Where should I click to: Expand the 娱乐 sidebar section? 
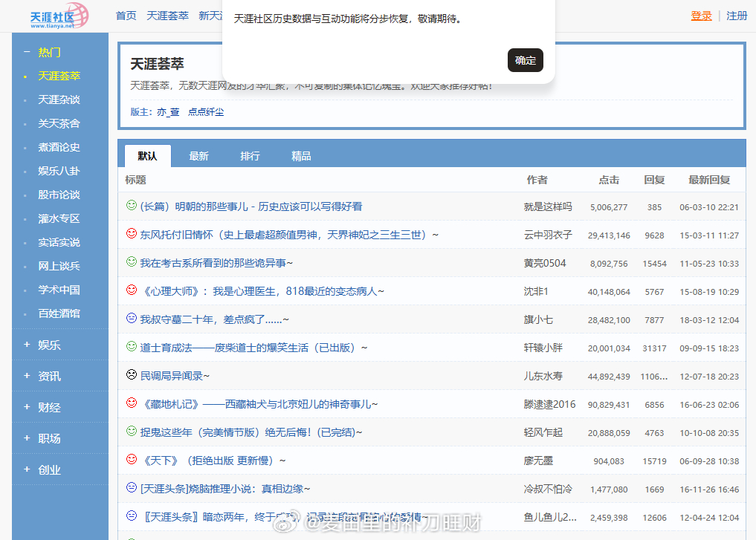point(27,345)
